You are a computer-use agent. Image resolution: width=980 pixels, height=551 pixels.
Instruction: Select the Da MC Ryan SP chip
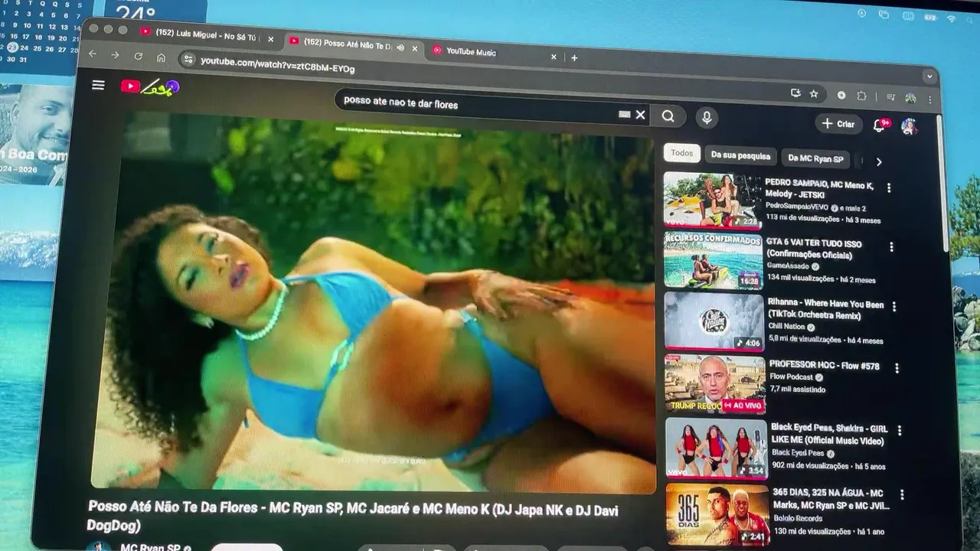[x=815, y=158]
